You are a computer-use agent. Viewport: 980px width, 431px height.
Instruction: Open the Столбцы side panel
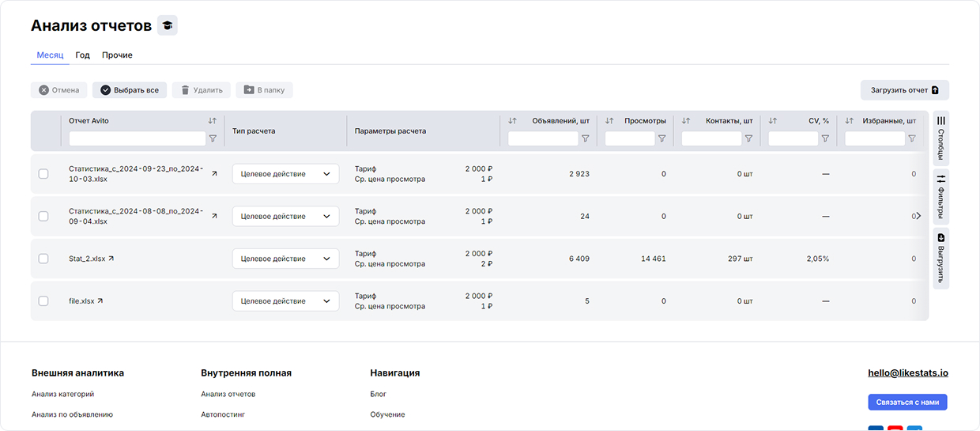(940, 138)
